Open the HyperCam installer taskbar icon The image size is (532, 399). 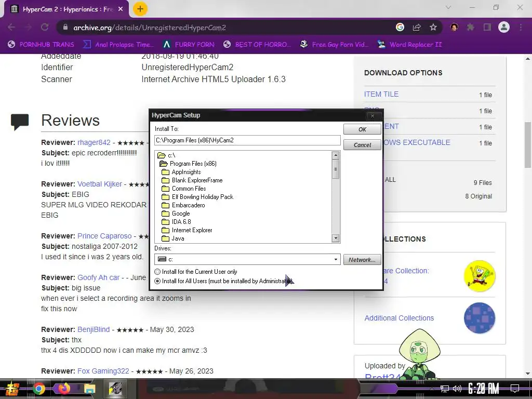coord(115,389)
